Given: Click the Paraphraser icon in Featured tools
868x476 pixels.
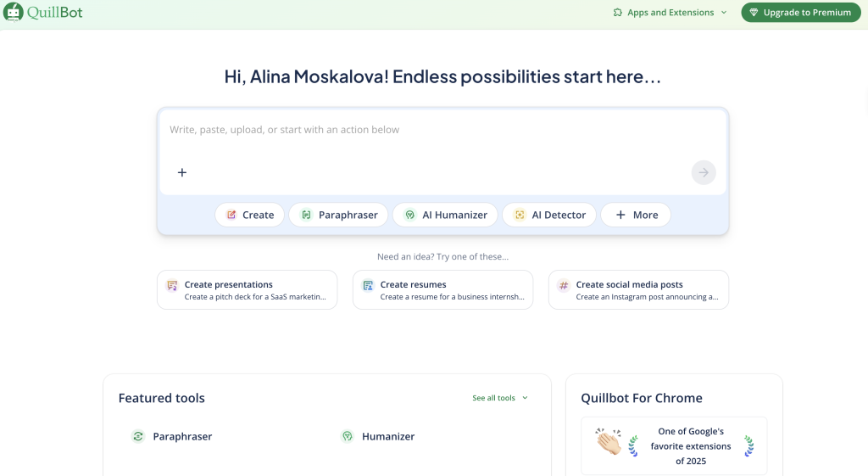Looking at the screenshot, I should [x=138, y=436].
